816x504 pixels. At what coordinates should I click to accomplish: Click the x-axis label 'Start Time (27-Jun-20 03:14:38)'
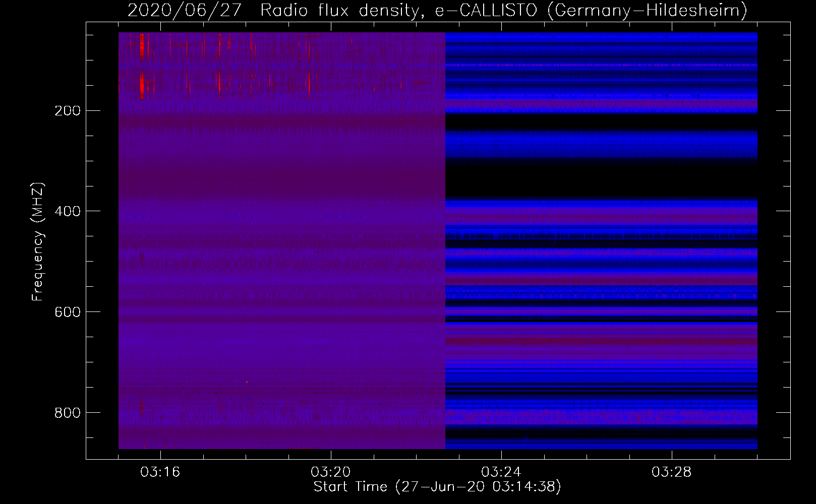pyautogui.click(x=437, y=487)
